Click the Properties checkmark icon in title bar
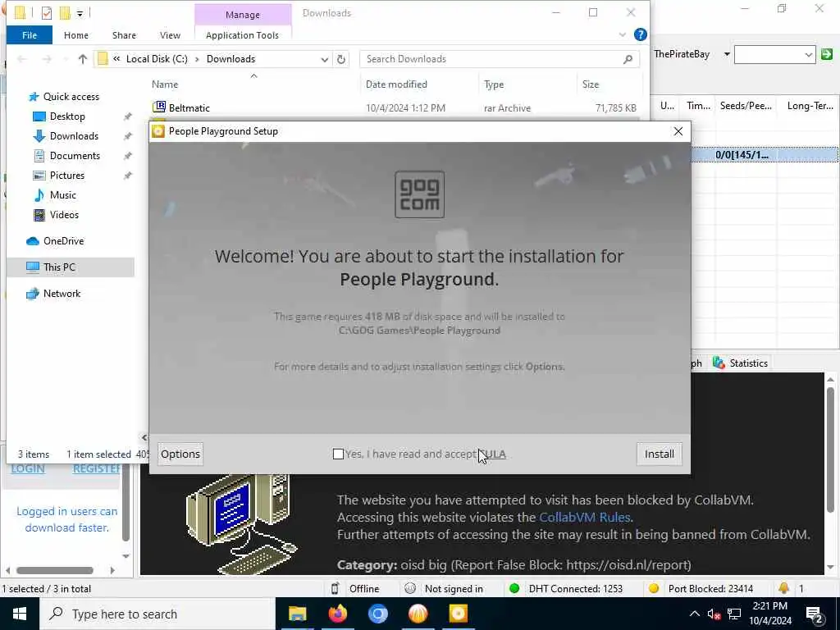 pyautogui.click(x=47, y=13)
